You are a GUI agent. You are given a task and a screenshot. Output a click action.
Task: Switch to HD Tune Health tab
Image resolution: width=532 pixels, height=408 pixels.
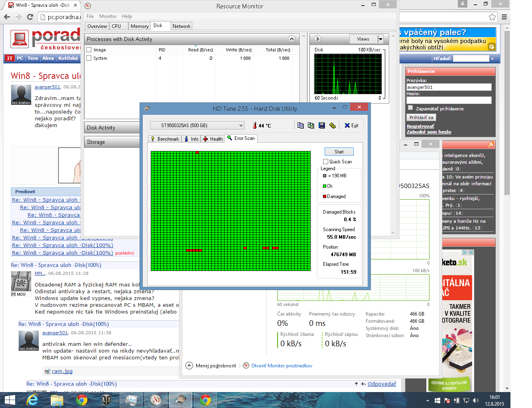(x=213, y=139)
